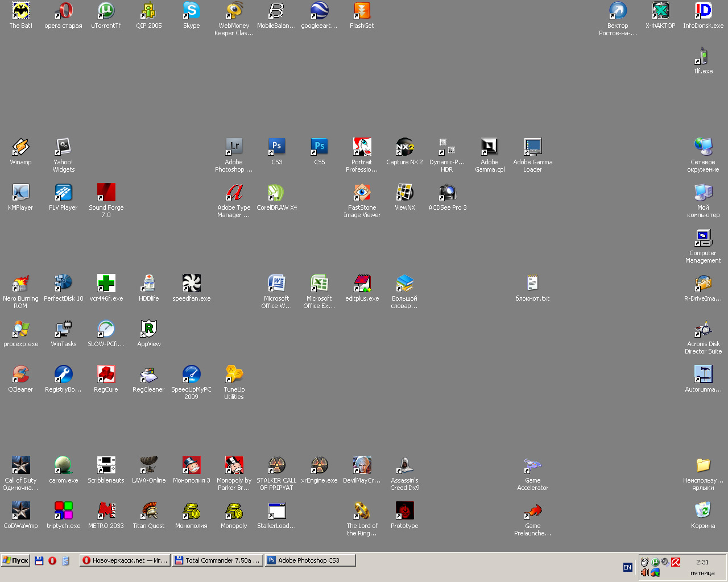The width and height of the screenshot is (728, 582).
Task: Launch CCleaner from desktop
Action: [x=21, y=374]
